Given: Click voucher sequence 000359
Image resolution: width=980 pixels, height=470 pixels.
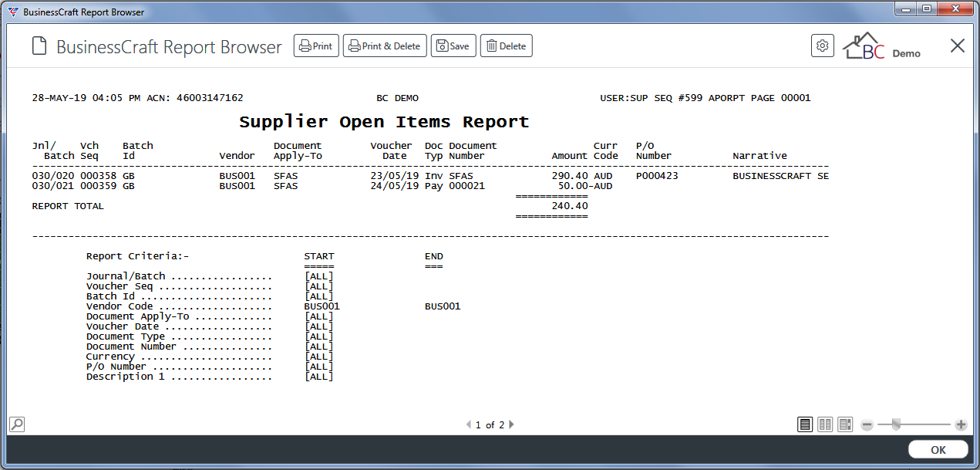Looking at the screenshot, I should click(98, 186).
